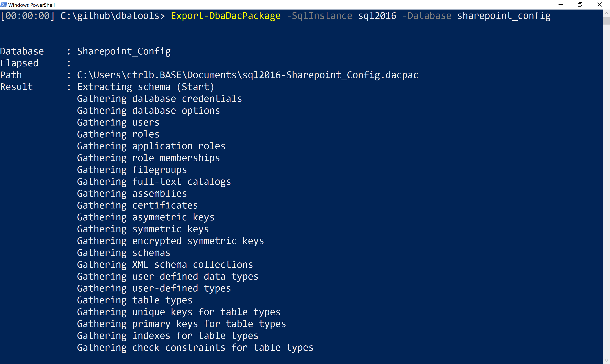Click the Gathering check constraints output line
This screenshot has height=364, width=610.
[195, 347]
